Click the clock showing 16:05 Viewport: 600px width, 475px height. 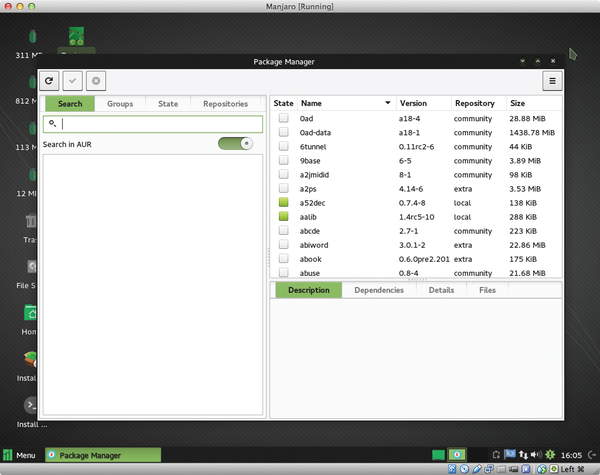571,455
